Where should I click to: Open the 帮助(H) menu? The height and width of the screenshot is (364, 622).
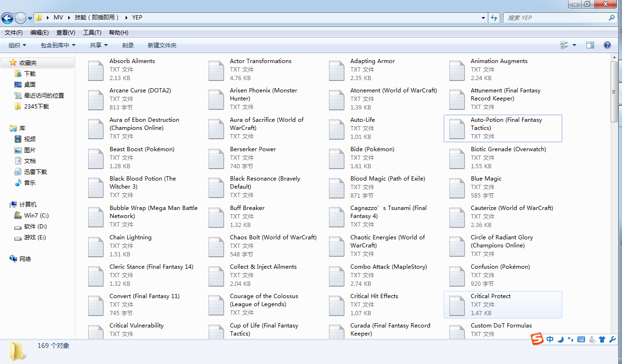click(x=119, y=33)
